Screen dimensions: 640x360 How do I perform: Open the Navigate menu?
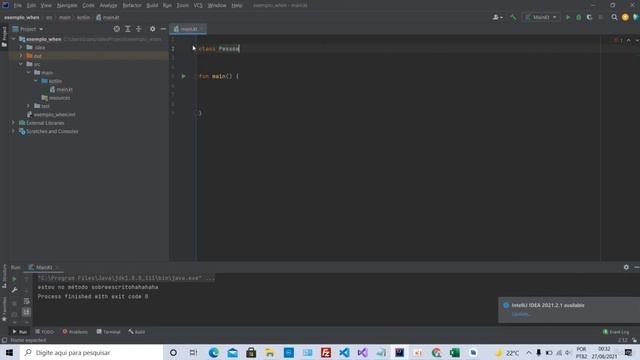[67, 5]
